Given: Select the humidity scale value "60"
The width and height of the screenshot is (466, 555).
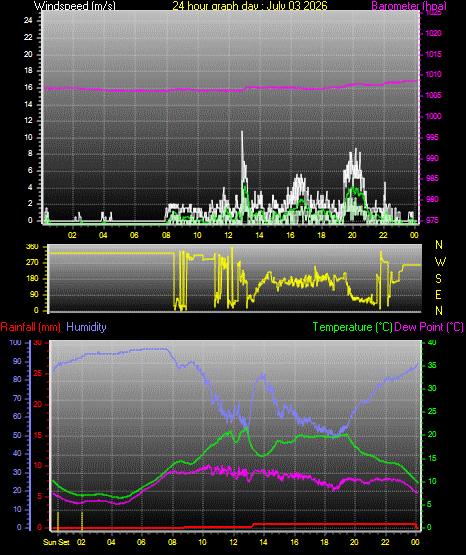Looking at the screenshot, I should pos(17,416).
